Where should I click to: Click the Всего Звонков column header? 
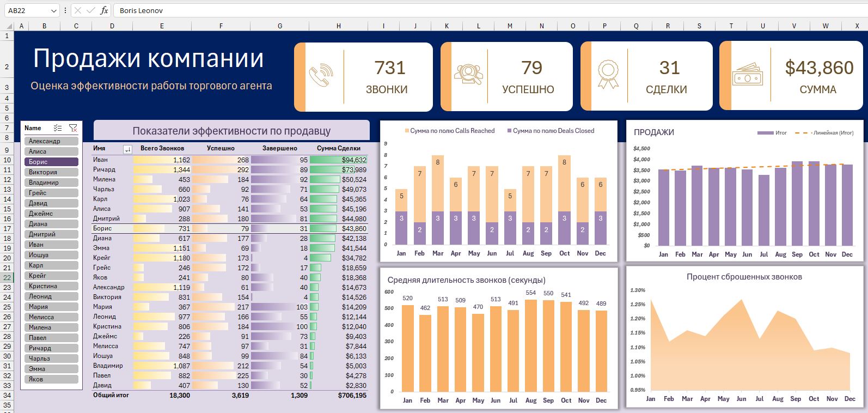[x=162, y=148]
